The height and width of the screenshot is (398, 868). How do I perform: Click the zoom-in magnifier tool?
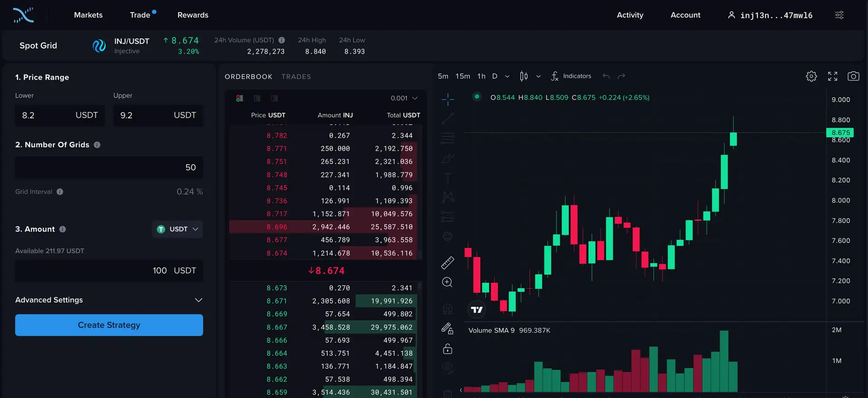click(x=447, y=282)
